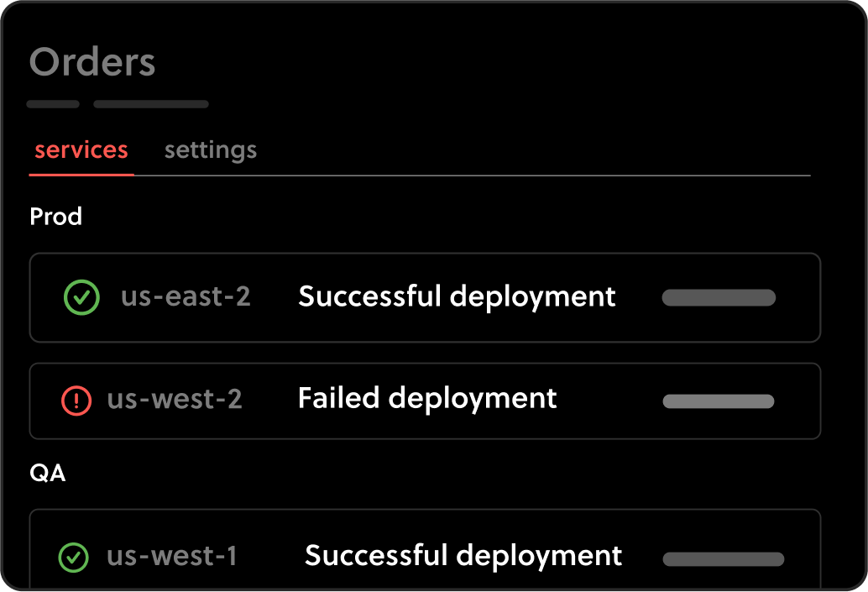Viewport: 868px width, 592px height.
Task: Click the us-east-2 region label
Action: 186,297
